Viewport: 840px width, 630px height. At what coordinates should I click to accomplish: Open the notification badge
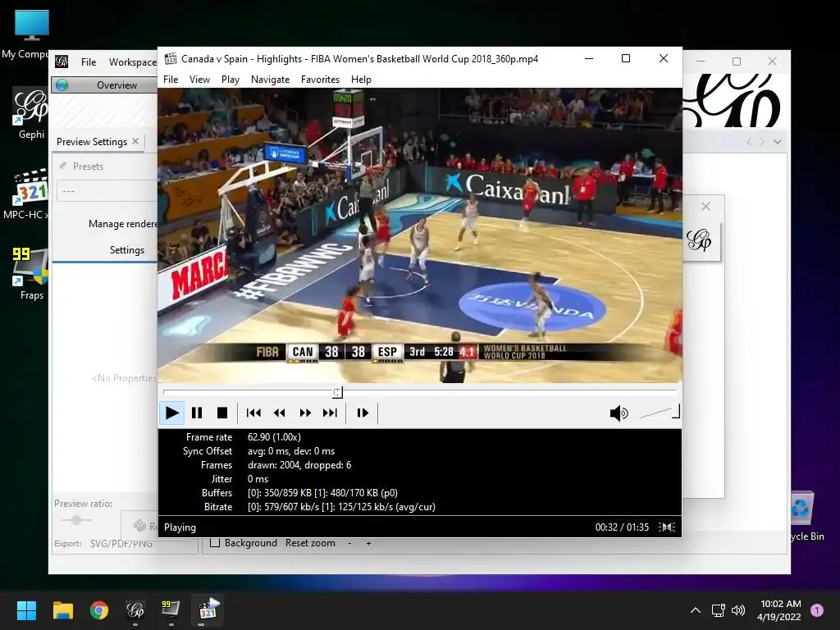pos(817,610)
